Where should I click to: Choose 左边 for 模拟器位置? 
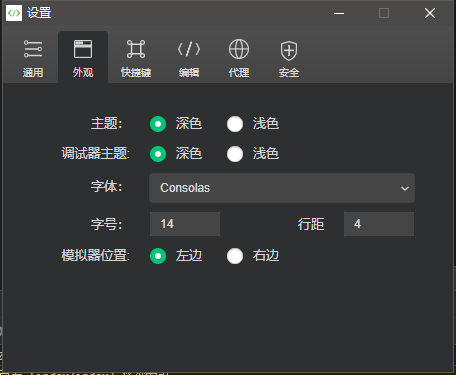tap(158, 256)
